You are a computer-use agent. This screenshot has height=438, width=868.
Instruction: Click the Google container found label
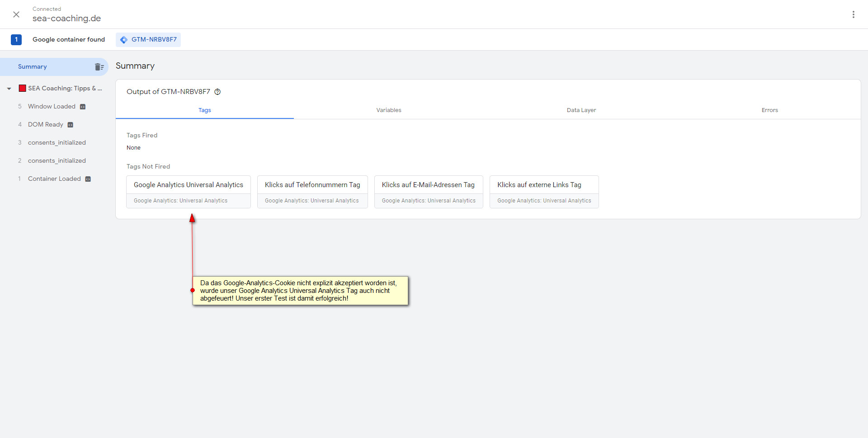tap(69, 40)
